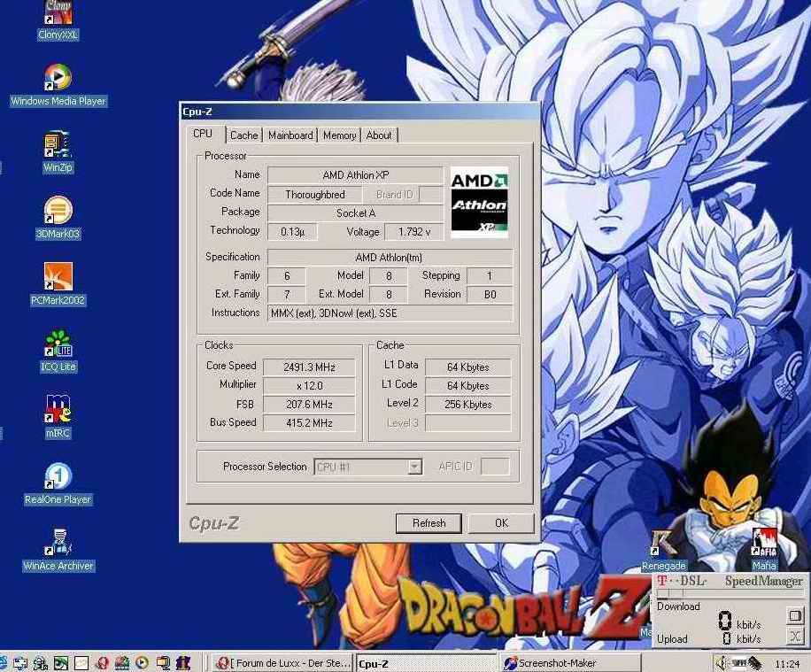Open Screenshot-Maker from the taskbar
Screen dimensions: 811x672
[570, 663]
